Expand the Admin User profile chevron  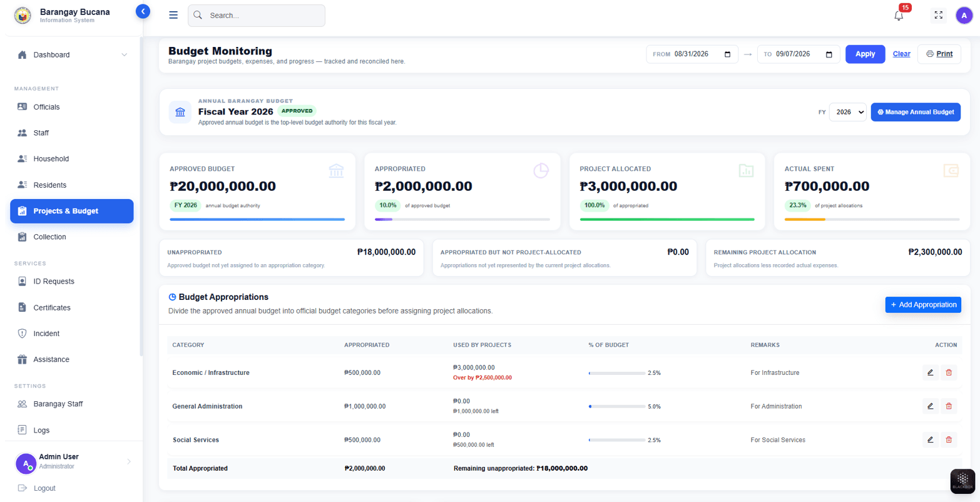tap(129, 462)
